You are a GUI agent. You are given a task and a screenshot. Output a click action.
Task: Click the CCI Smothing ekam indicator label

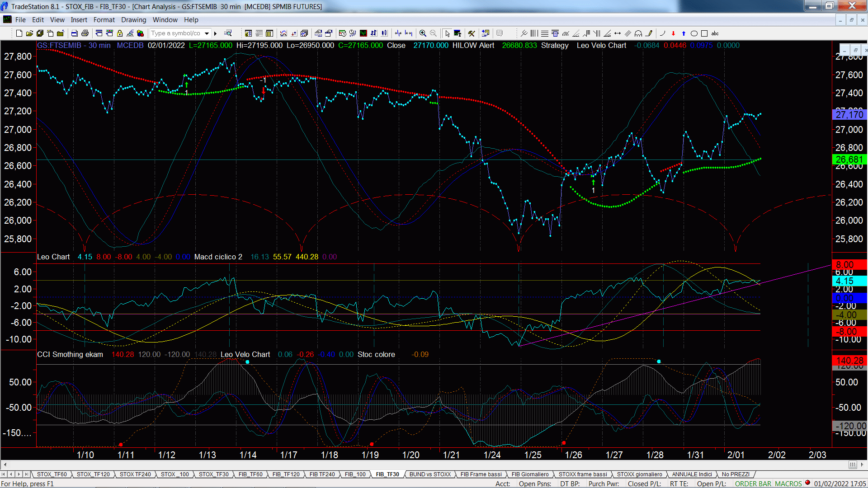pyautogui.click(x=70, y=355)
